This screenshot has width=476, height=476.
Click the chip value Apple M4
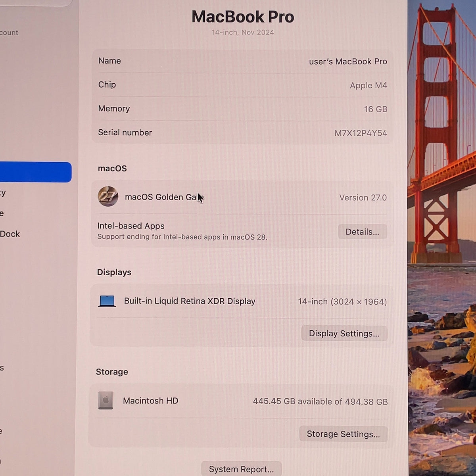pyautogui.click(x=369, y=85)
